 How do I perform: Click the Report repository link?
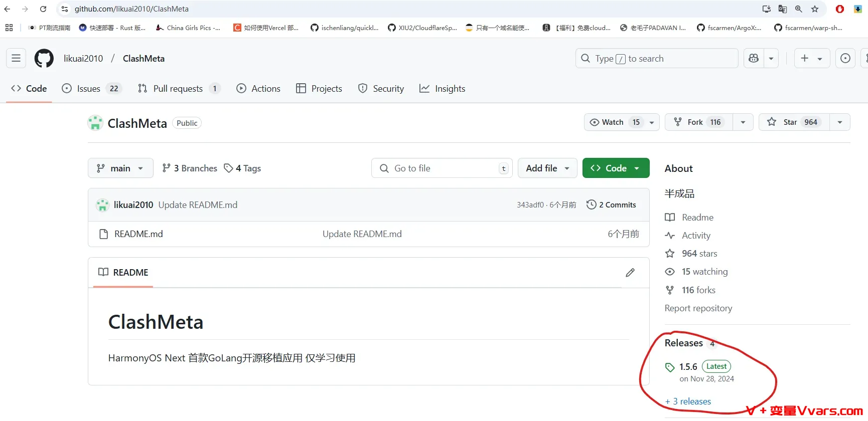pyautogui.click(x=698, y=308)
